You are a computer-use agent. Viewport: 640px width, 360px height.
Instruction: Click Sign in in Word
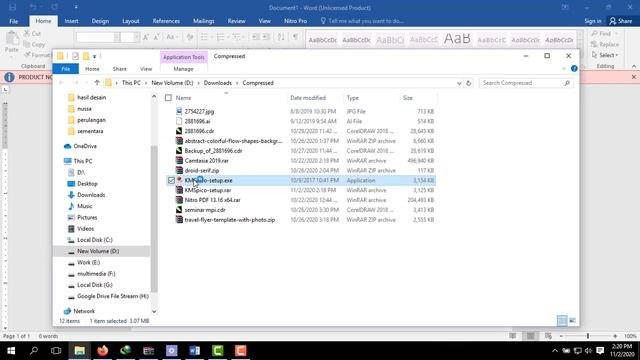click(593, 21)
